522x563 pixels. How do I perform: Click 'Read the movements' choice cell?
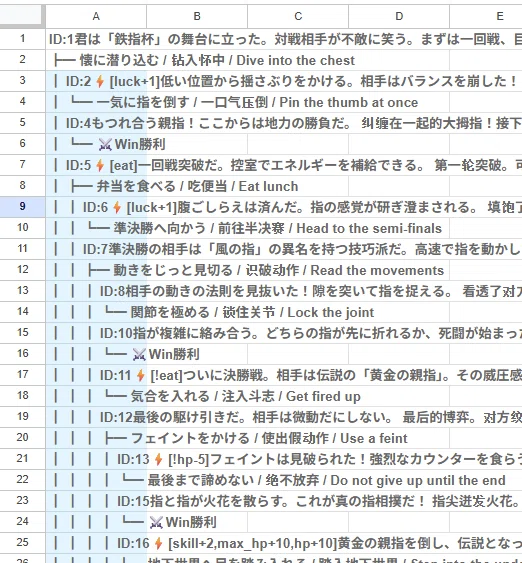[248, 270]
